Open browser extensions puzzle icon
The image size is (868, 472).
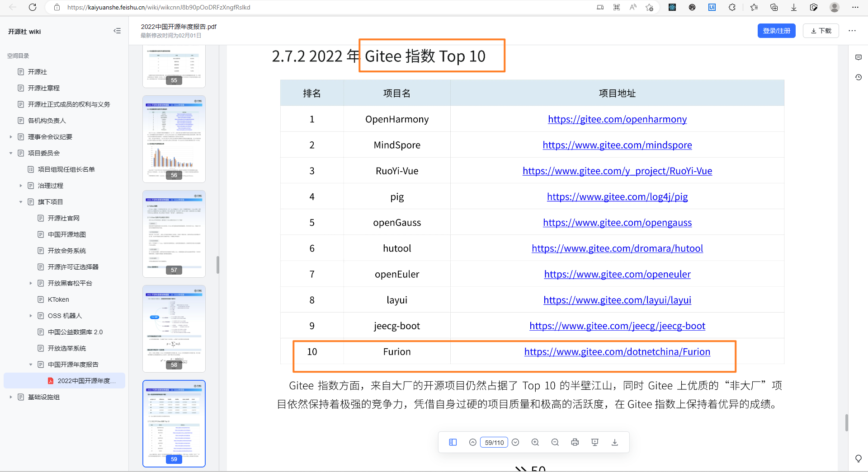pyautogui.click(x=732, y=7)
